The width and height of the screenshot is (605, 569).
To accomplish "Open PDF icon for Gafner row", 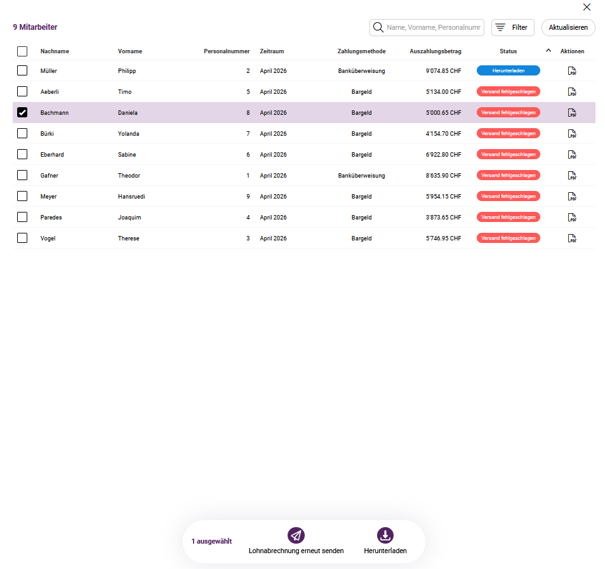I will click(572, 176).
